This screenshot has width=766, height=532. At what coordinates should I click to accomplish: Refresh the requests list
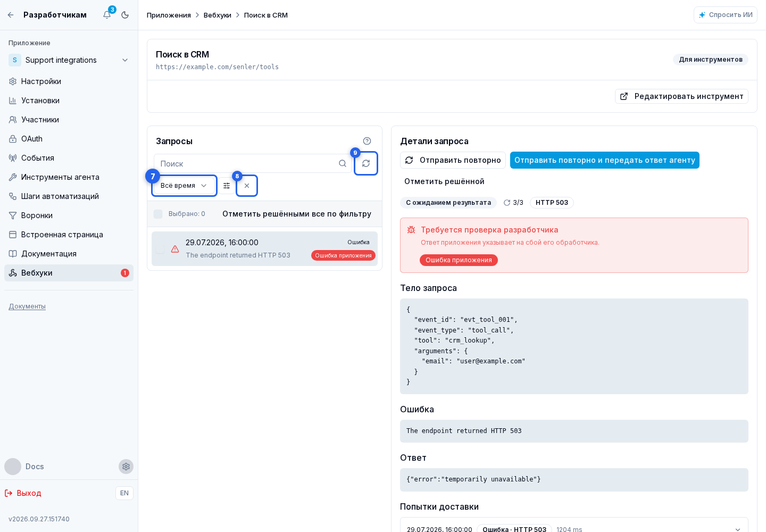pos(366,163)
